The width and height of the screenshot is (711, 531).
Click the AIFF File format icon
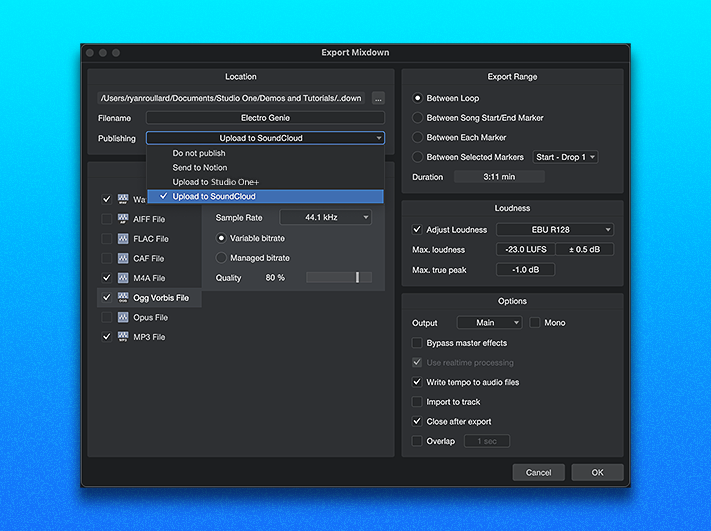coord(123,219)
